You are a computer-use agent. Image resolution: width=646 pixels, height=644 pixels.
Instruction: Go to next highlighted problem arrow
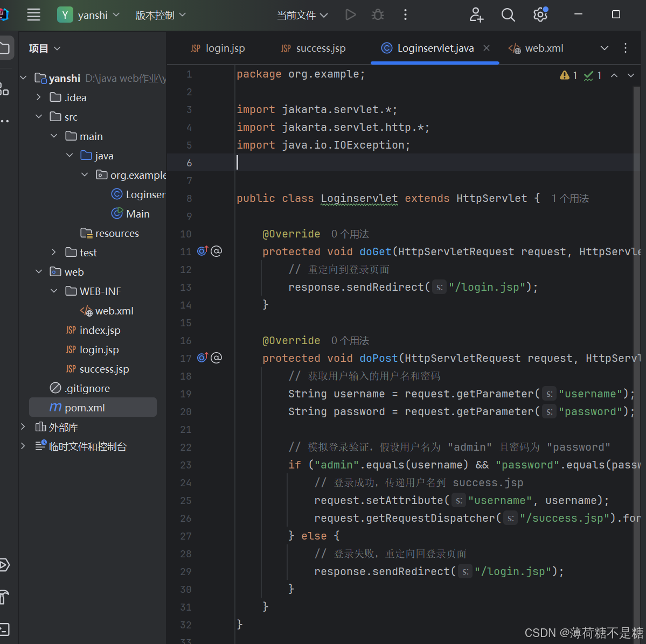click(631, 75)
